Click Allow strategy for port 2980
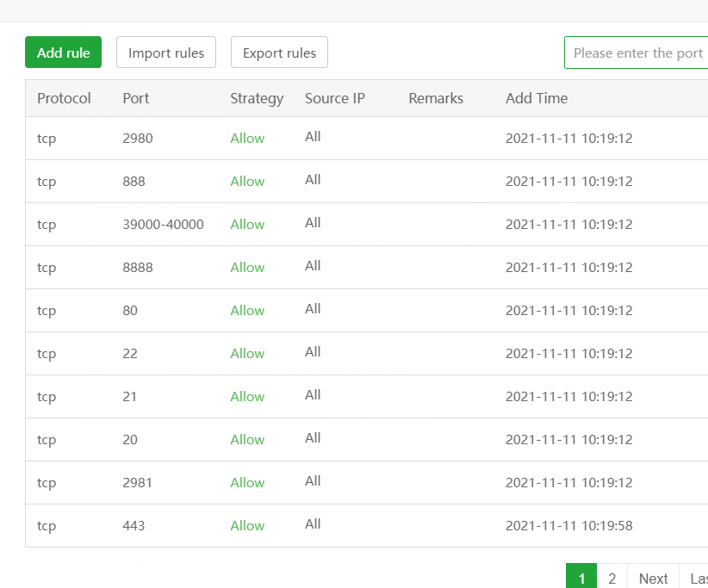This screenshot has height=588, width=708. coord(247,139)
